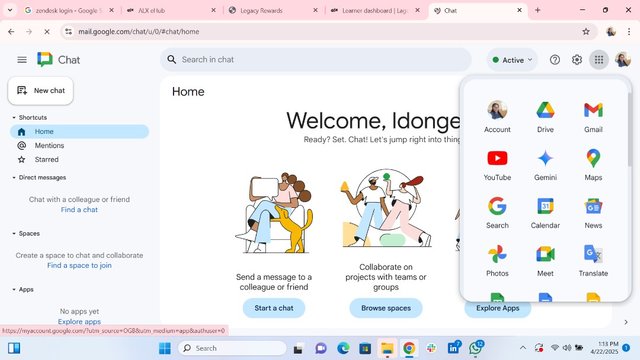Open Maps from the apps grid
640x360 pixels.
coord(593,165)
